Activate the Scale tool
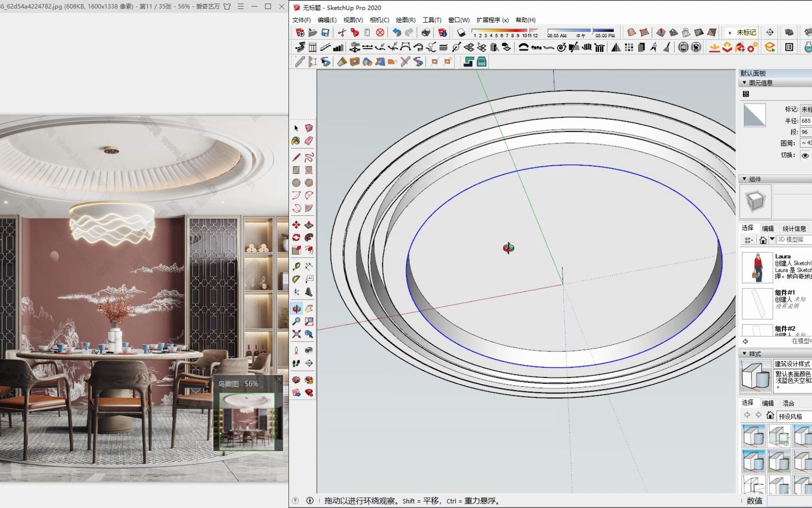812x508 pixels. click(296, 250)
